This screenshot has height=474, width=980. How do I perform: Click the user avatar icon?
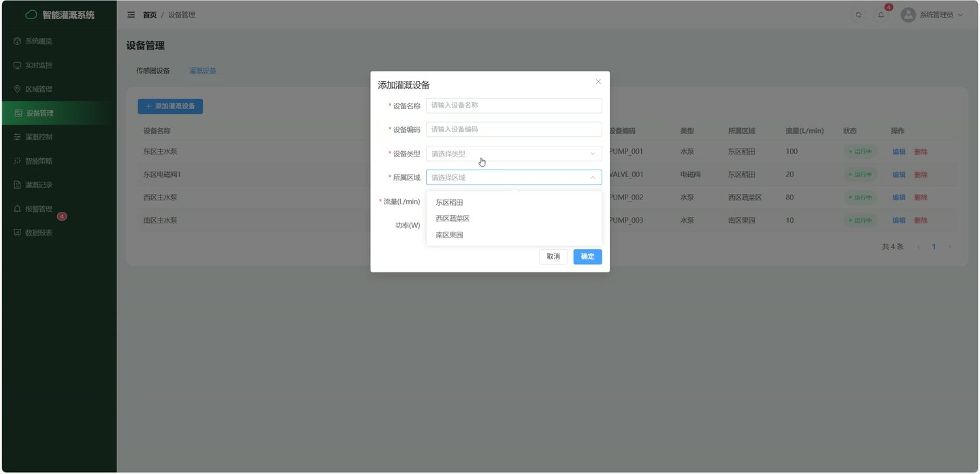[908, 15]
